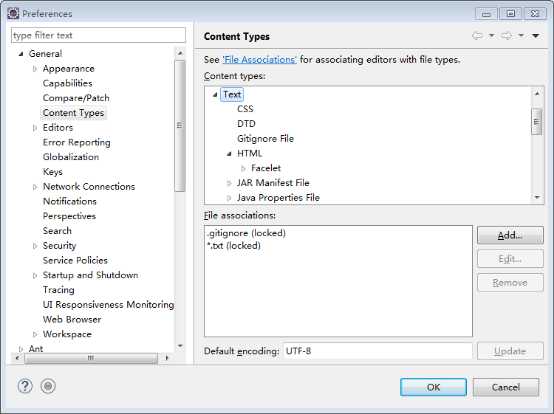
Task: Collapse the General tree node
Action: tap(21, 54)
